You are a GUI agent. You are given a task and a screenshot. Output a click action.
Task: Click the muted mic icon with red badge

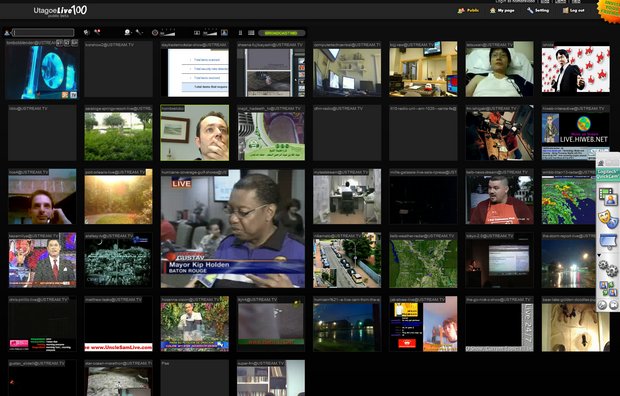tap(97, 32)
